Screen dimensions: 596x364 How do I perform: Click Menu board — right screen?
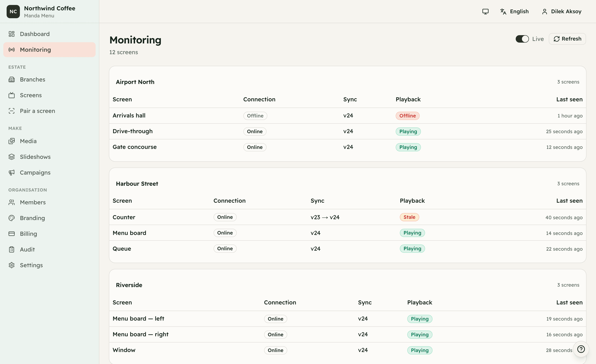(x=141, y=334)
